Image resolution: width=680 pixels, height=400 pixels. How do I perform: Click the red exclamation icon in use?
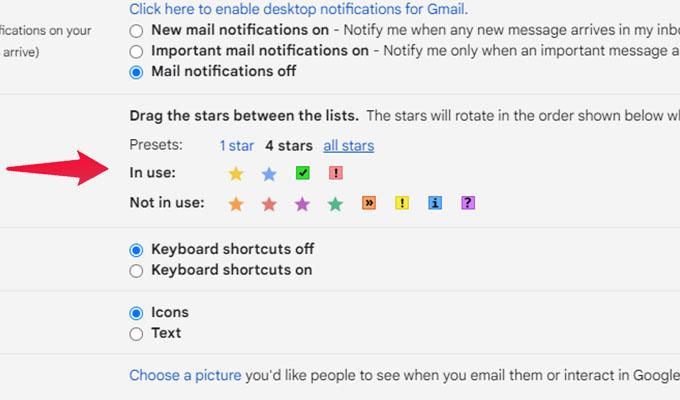336,173
